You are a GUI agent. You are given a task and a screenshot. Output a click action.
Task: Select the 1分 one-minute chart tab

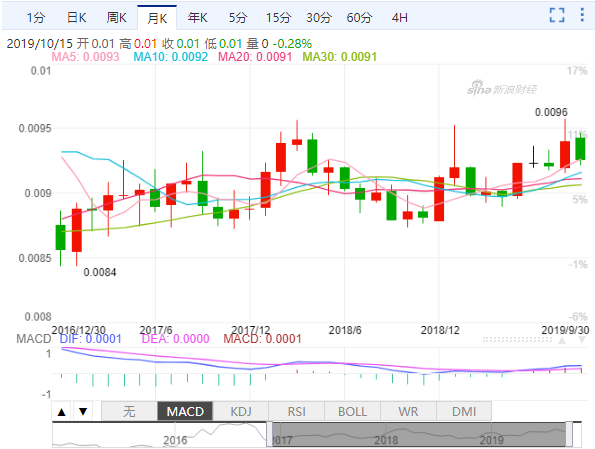(x=36, y=17)
